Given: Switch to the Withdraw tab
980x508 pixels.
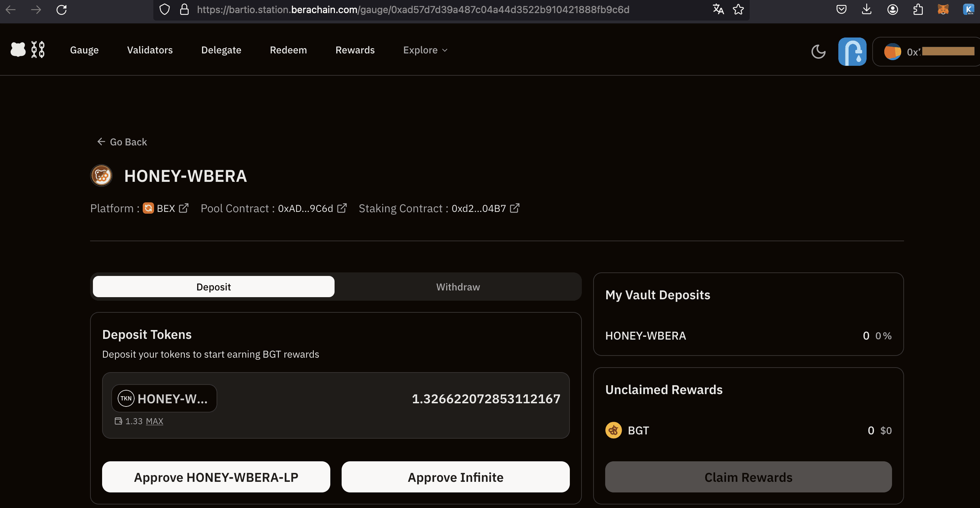Looking at the screenshot, I should (x=457, y=287).
